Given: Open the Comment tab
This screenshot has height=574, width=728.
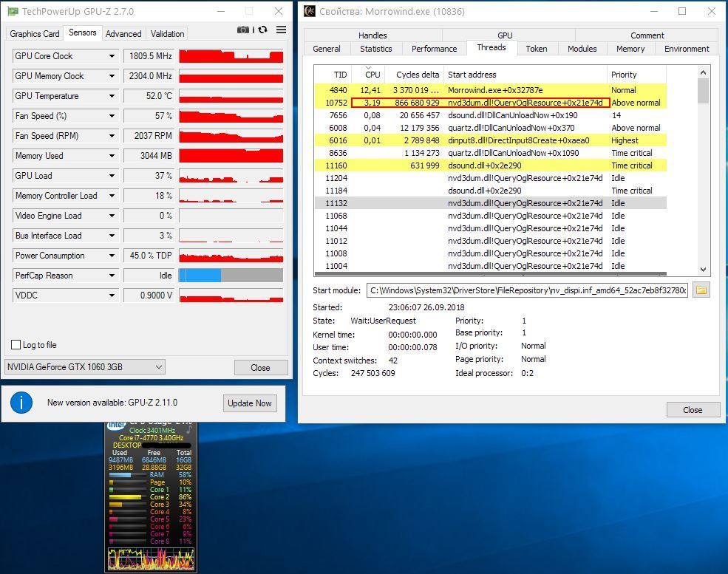Looking at the screenshot, I should (x=647, y=35).
